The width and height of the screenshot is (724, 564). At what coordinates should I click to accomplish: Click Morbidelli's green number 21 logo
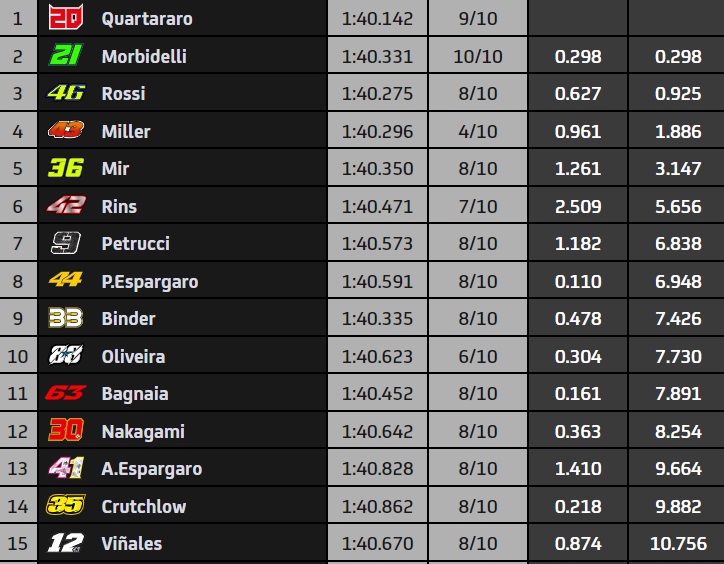(x=66, y=55)
